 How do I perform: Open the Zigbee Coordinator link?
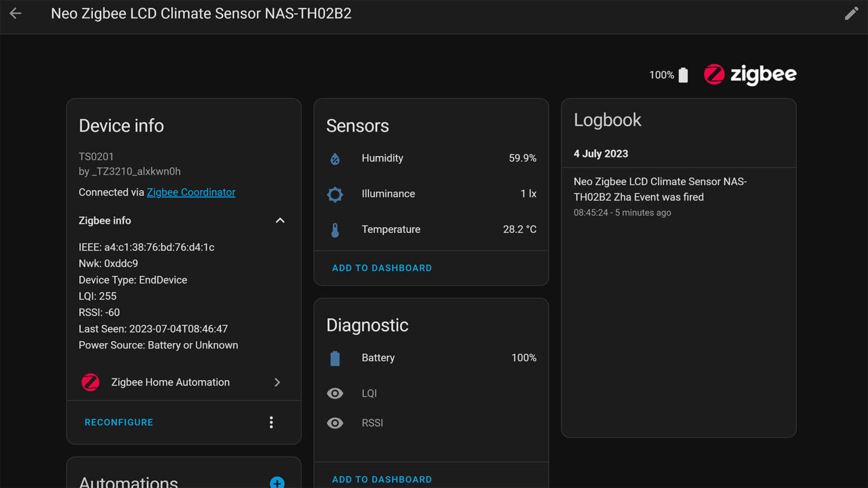click(190, 192)
